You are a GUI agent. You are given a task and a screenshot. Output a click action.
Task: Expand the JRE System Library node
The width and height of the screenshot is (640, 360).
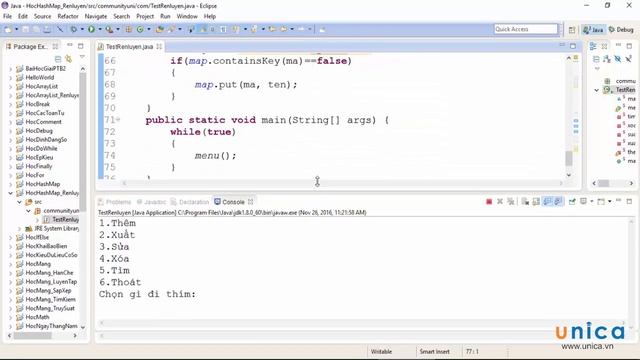coord(19,229)
